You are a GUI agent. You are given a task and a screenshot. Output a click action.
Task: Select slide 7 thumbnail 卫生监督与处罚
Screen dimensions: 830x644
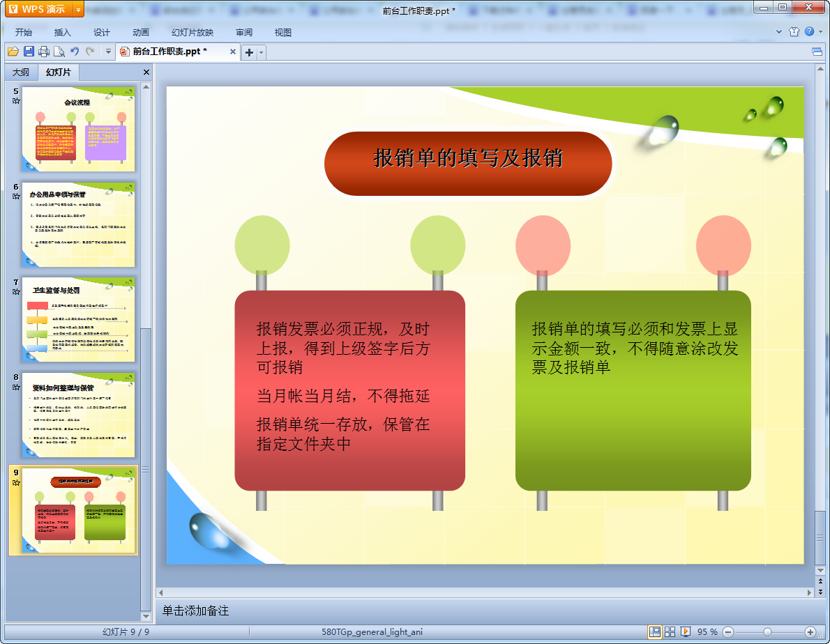tap(79, 320)
